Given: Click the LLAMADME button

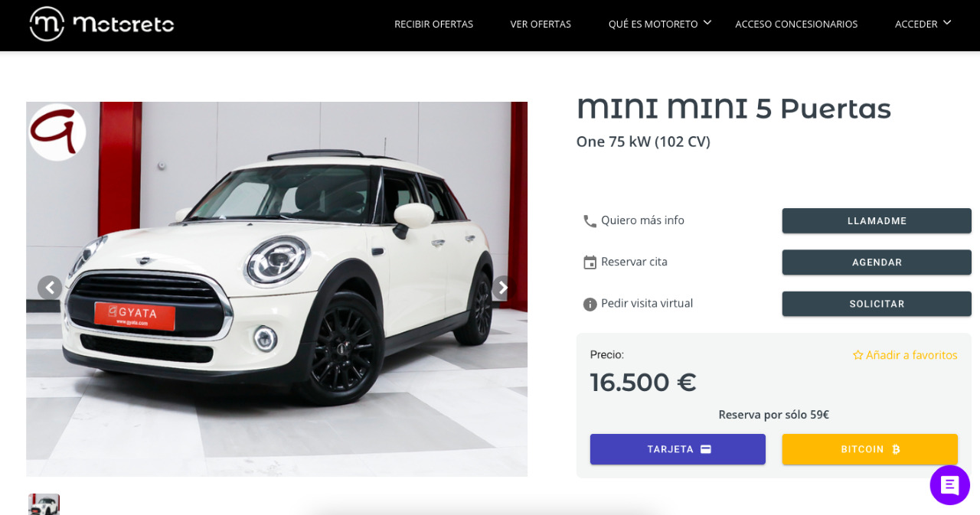Looking at the screenshot, I should 877,220.
